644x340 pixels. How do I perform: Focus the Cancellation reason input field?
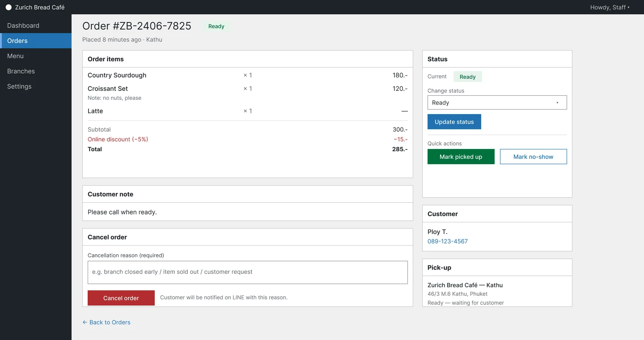(247, 272)
